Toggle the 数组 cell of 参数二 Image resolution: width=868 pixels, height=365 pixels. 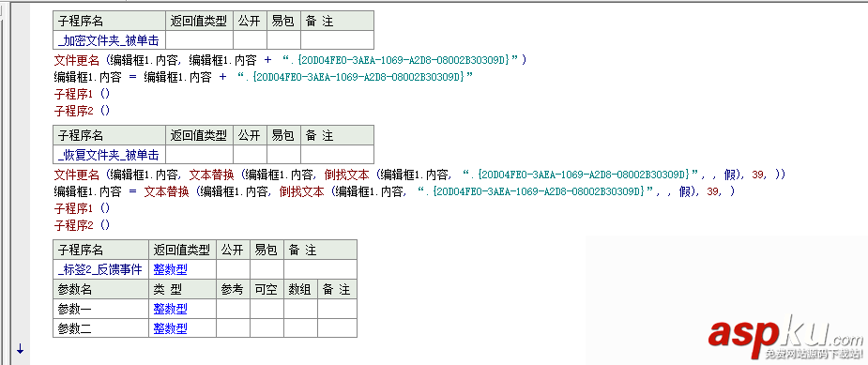(x=300, y=328)
